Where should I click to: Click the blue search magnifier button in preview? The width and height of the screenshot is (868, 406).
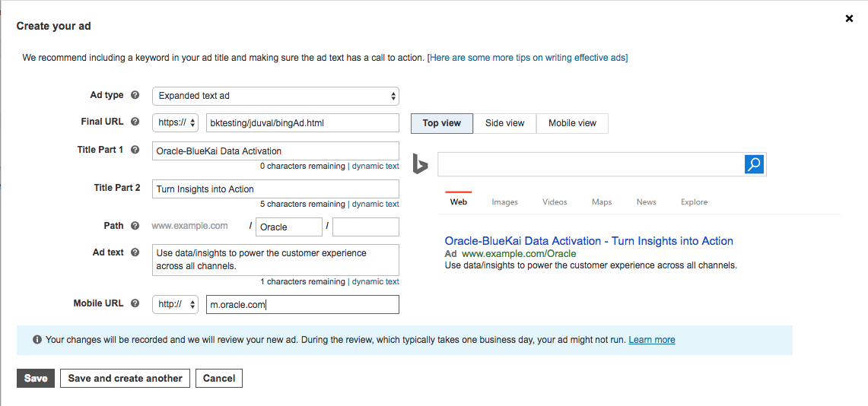click(754, 163)
